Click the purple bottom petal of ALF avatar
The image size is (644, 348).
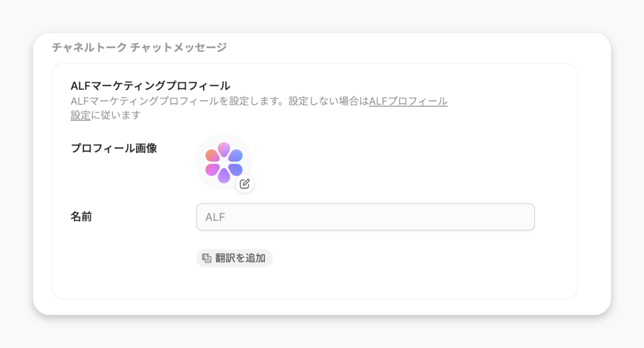click(x=224, y=176)
